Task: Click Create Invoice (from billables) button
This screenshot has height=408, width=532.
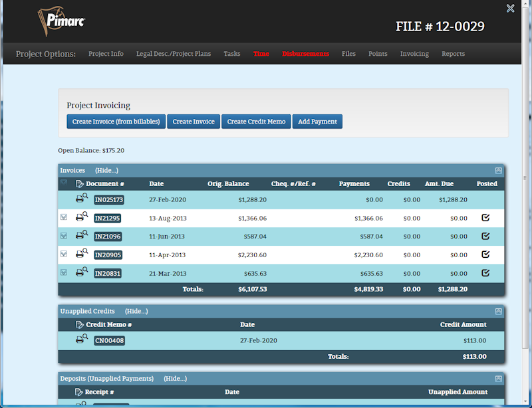Action: (116, 122)
